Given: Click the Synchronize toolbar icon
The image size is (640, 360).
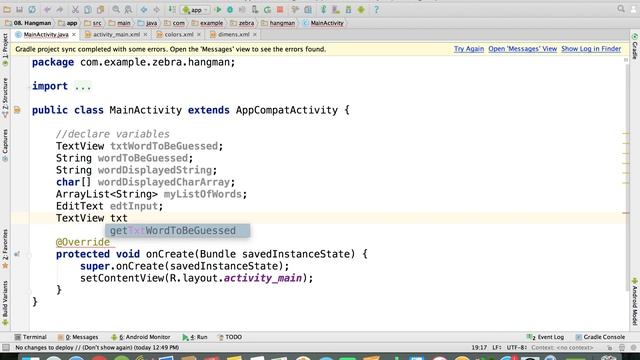Looking at the screenshot, I should pyautogui.click(x=32, y=9).
